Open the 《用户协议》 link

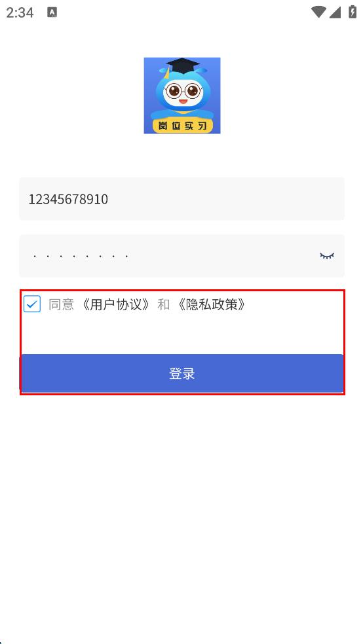pyautogui.click(x=115, y=304)
